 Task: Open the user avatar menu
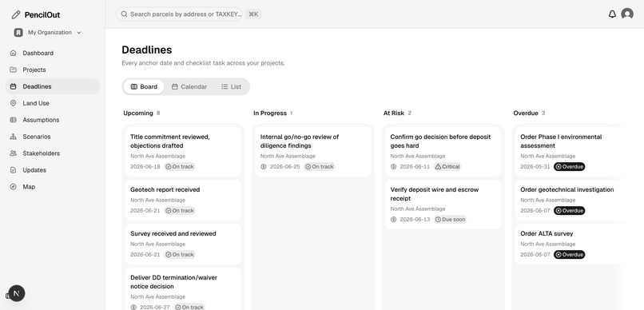coord(627,14)
